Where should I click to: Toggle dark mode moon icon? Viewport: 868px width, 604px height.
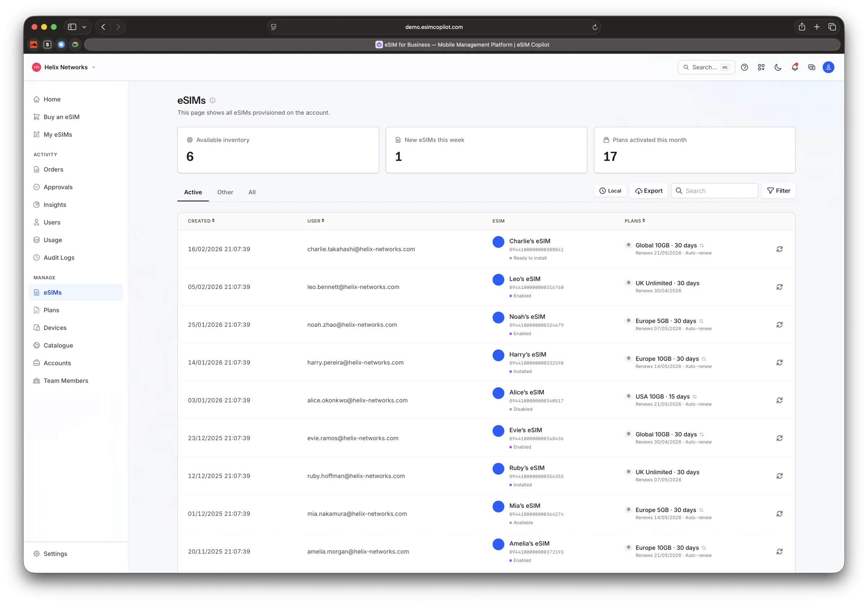tap(778, 67)
